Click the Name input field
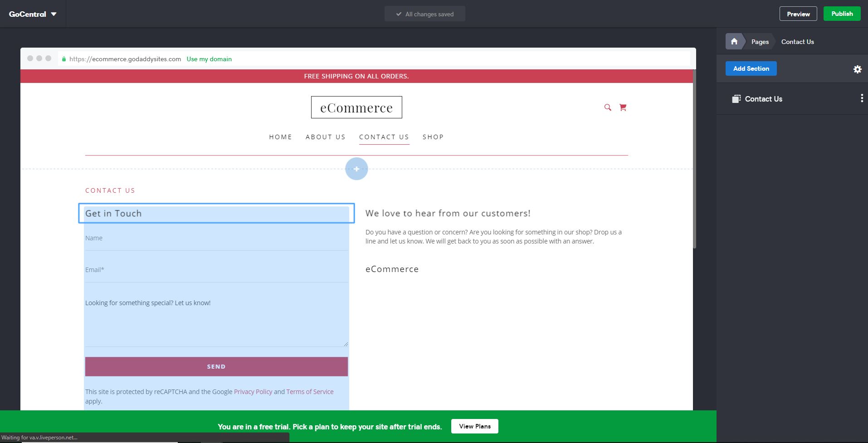Screen dimensions: 868x443 coord(216,238)
